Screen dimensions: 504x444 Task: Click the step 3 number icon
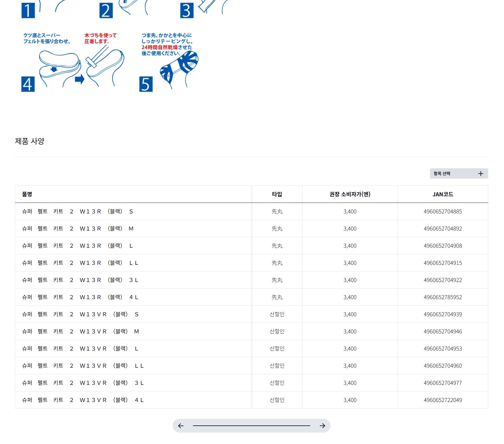[187, 11]
